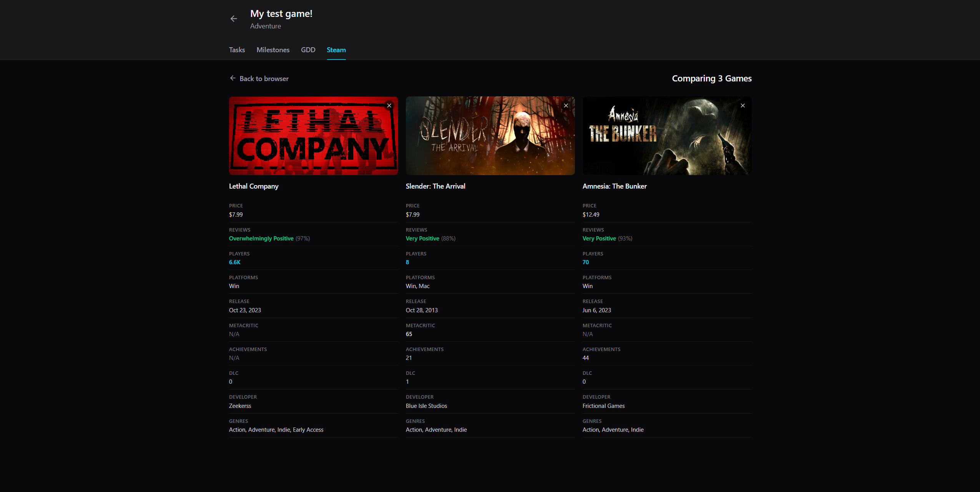Click the back arrow beside My test game!

click(x=234, y=19)
